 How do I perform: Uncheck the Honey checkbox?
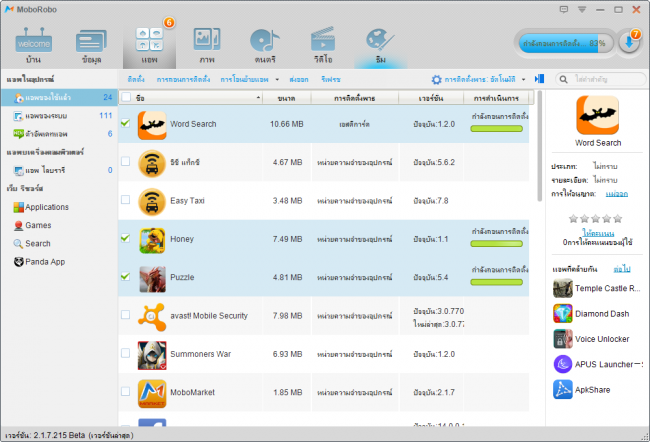point(125,238)
